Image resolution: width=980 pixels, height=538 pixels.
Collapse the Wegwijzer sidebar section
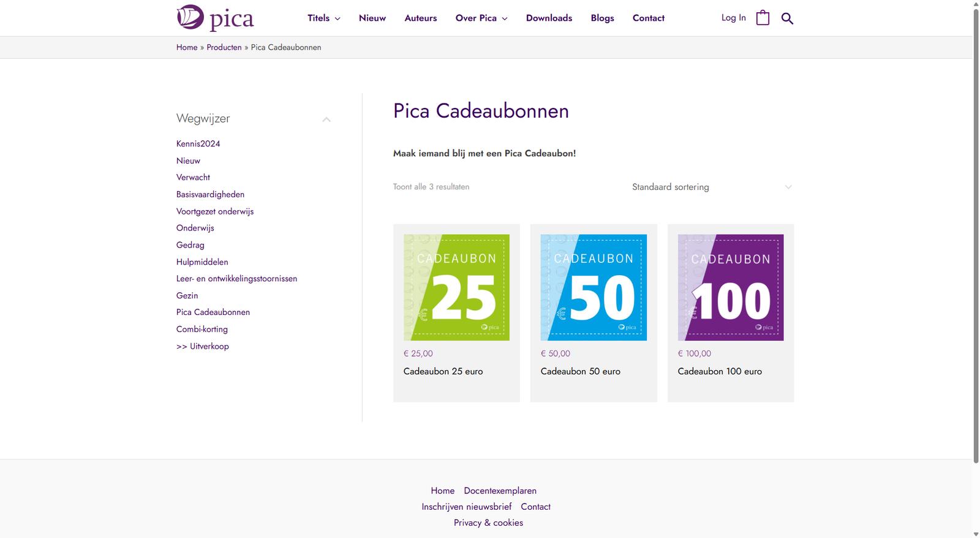326,119
